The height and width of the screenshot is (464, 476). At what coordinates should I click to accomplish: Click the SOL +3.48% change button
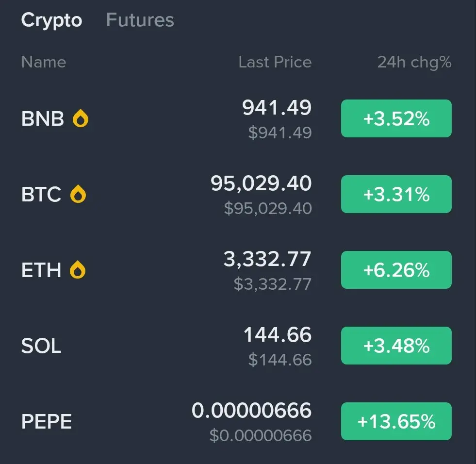pos(396,346)
